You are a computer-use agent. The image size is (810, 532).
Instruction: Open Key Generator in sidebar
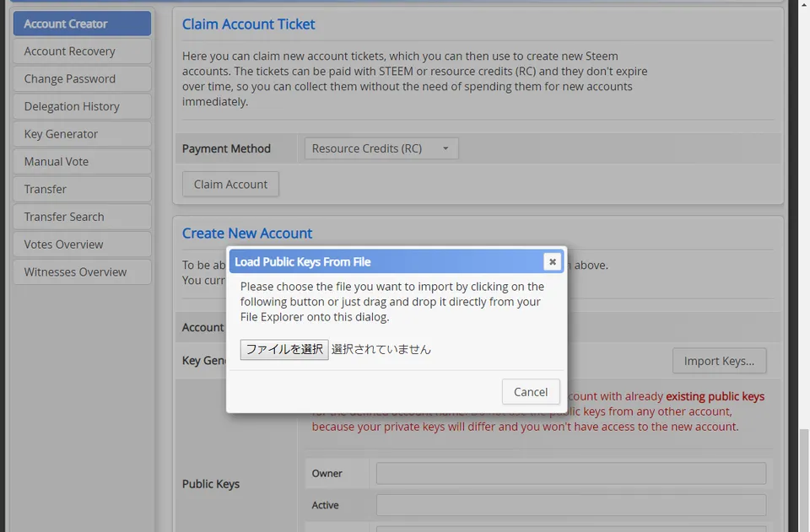coord(82,134)
